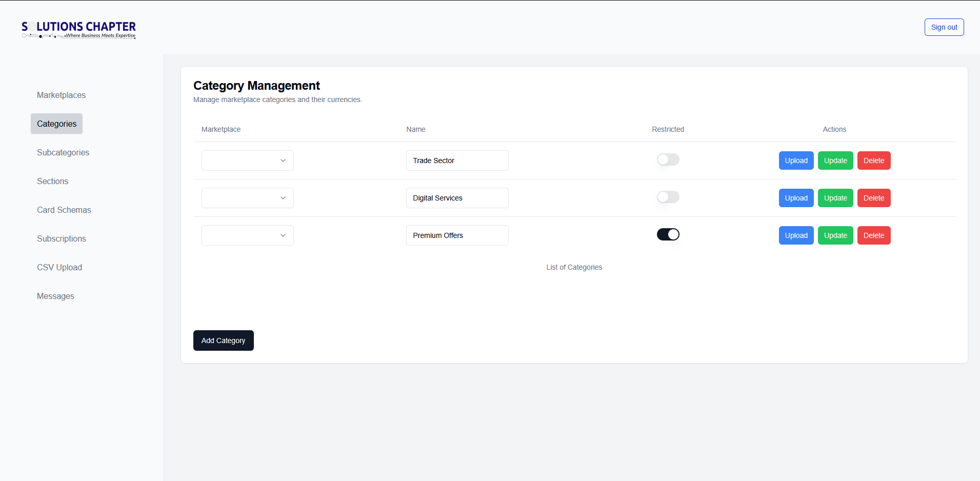Click the Solutions Chapter logo
980x481 pixels.
(x=78, y=30)
